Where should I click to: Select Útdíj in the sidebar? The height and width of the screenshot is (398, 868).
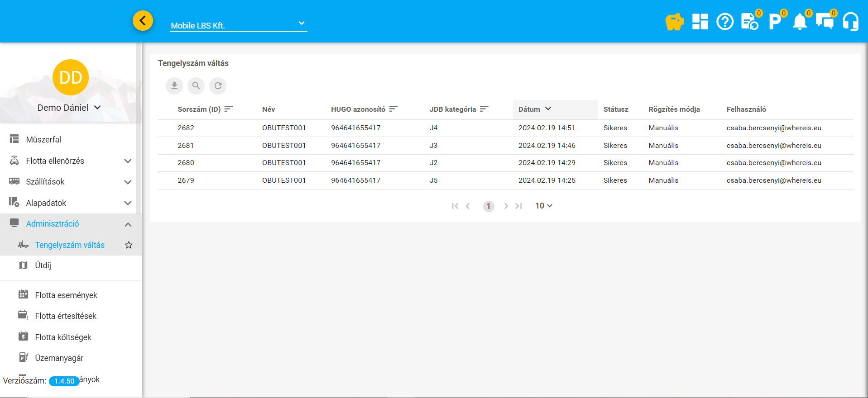pos(43,265)
